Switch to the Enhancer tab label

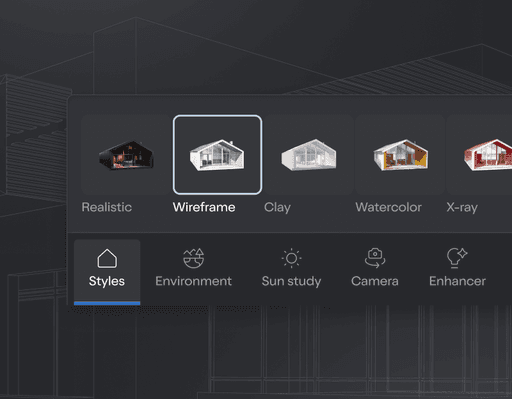coord(457,281)
